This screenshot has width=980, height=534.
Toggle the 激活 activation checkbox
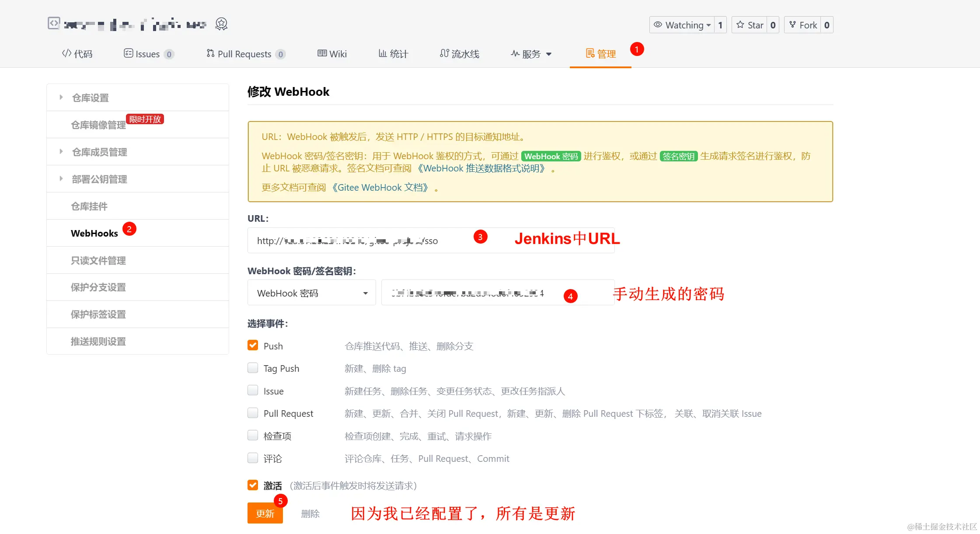click(253, 485)
